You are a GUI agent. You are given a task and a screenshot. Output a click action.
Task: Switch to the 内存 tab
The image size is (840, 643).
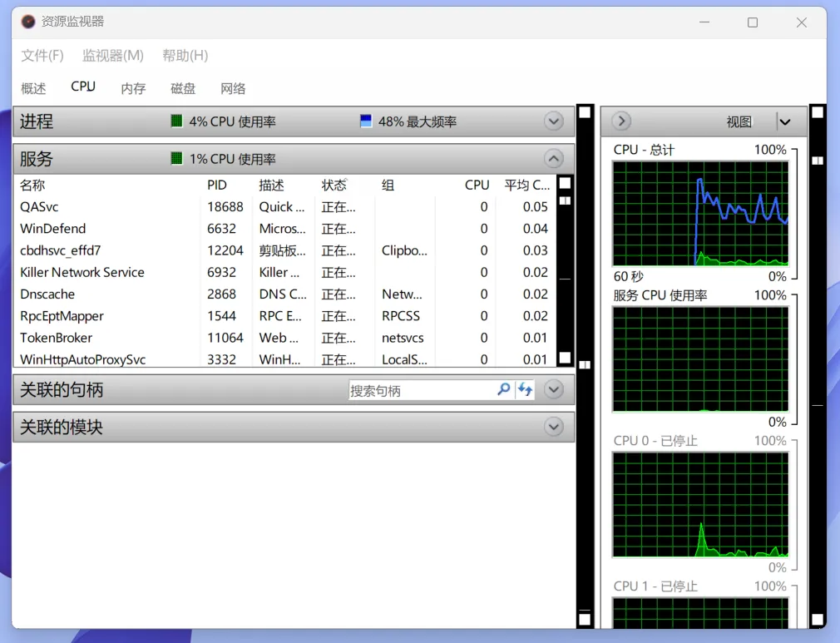coord(133,88)
